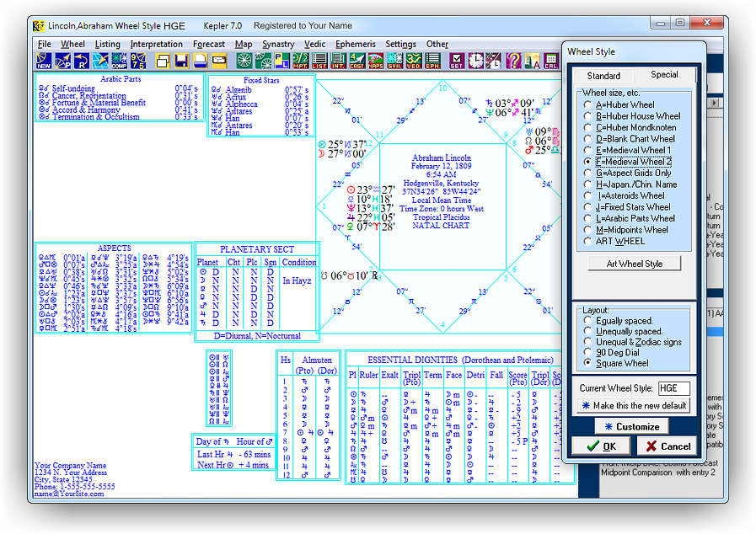Open the Listing menu

108,44
